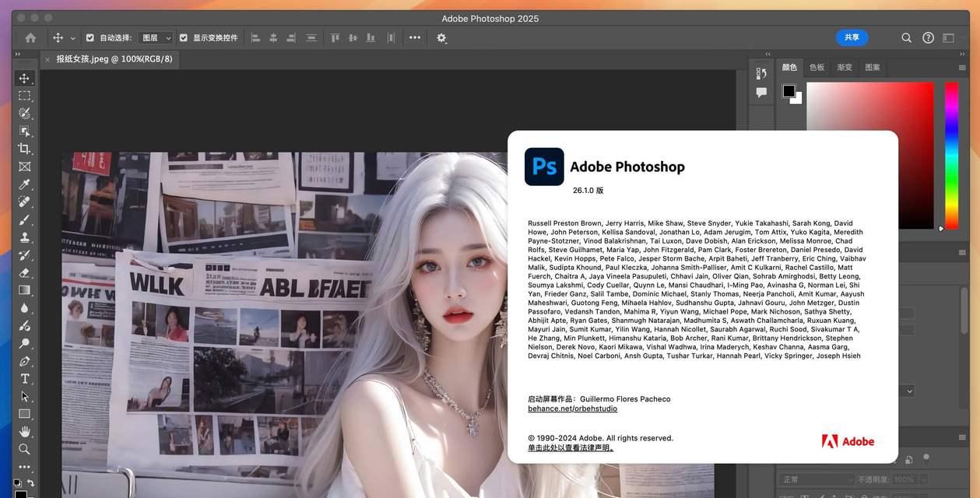Screen dimensions: 980x498
Task: Open the 正常 blend mode dropdown
Action: click(817, 479)
